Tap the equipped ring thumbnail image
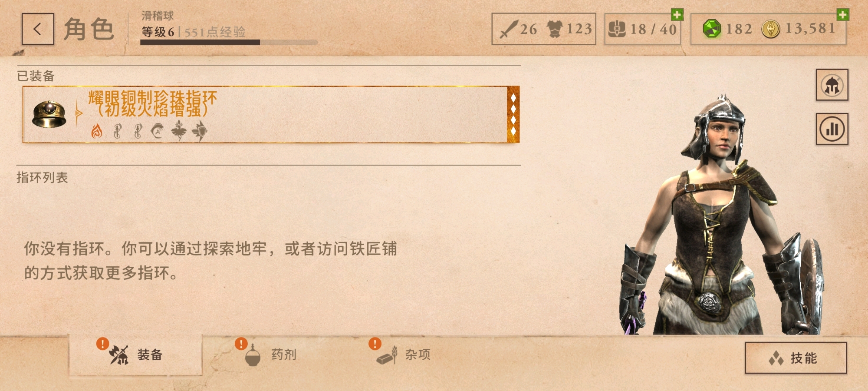 pyautogui.click(x=49, y=115)
